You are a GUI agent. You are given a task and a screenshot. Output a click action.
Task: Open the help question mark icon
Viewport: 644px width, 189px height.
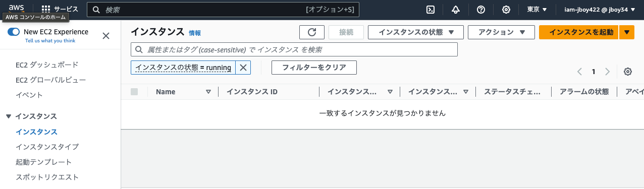click(481, 10)
